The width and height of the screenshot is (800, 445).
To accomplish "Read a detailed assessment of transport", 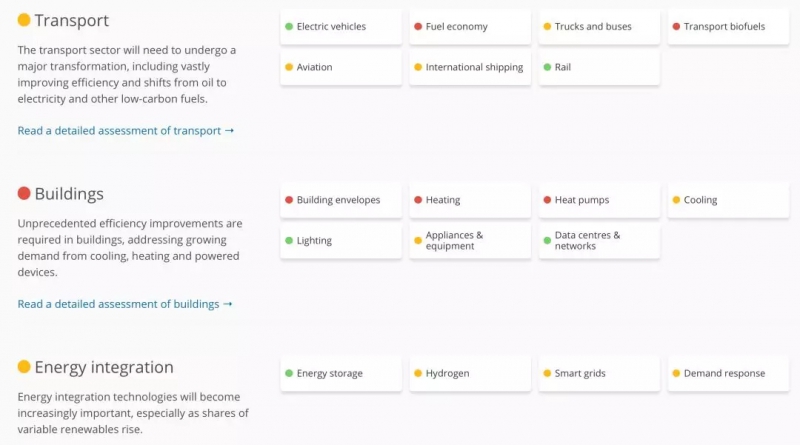I will (x=126, y=131).
